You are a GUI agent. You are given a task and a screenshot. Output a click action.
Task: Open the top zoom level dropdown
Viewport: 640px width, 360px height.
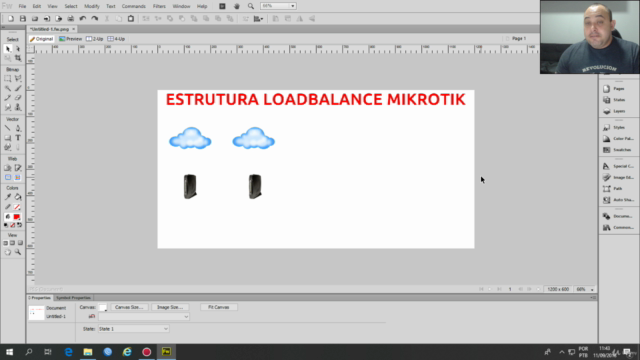click(x=293, y=6)
